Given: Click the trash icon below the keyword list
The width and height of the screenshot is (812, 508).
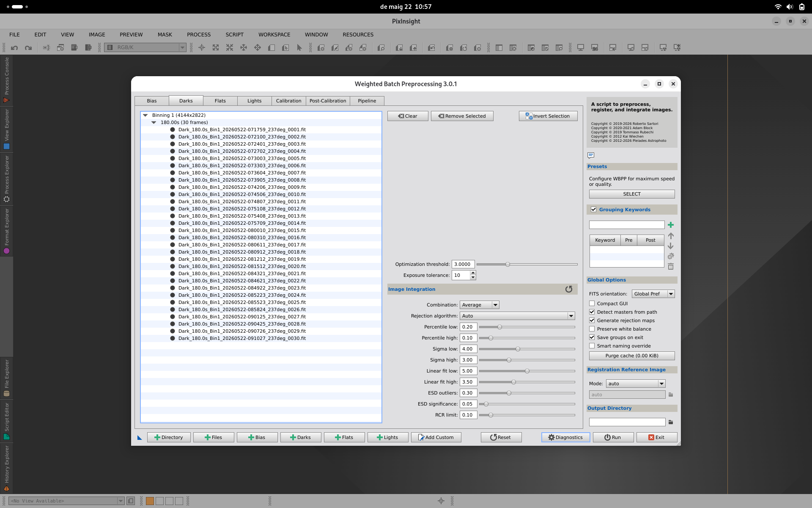Looking at the screenshot, I should click(671, 266).
